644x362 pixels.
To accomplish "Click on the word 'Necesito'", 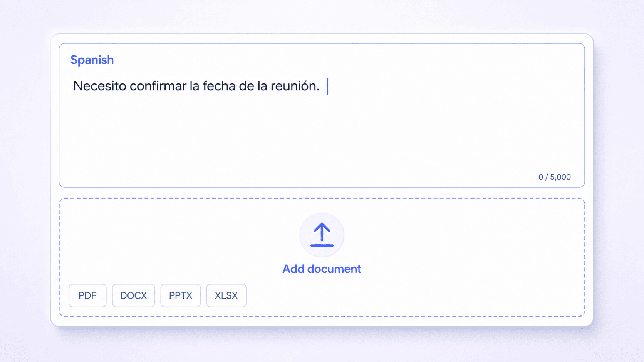I will [100, 86].
